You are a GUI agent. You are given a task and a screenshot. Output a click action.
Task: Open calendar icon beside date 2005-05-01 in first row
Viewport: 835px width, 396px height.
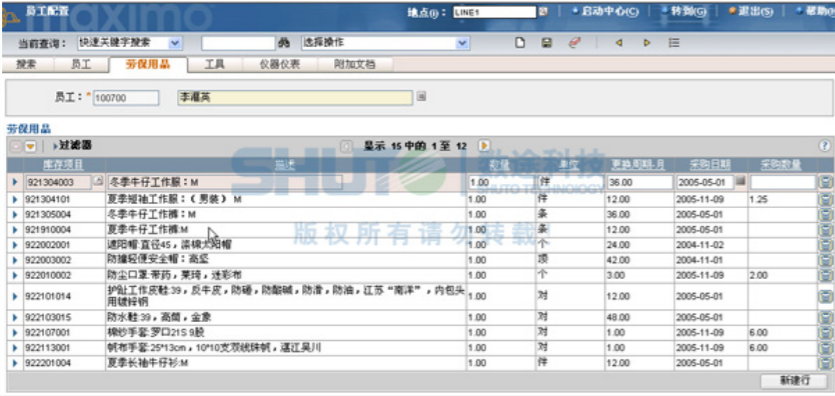[740, 182]
